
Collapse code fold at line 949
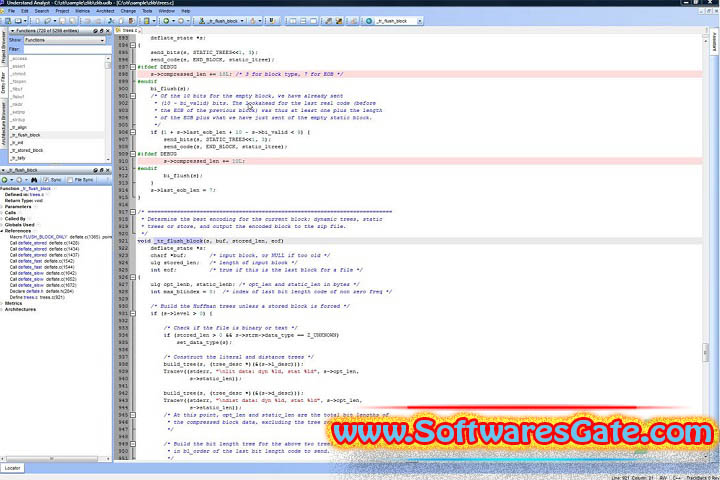point(133,444)
